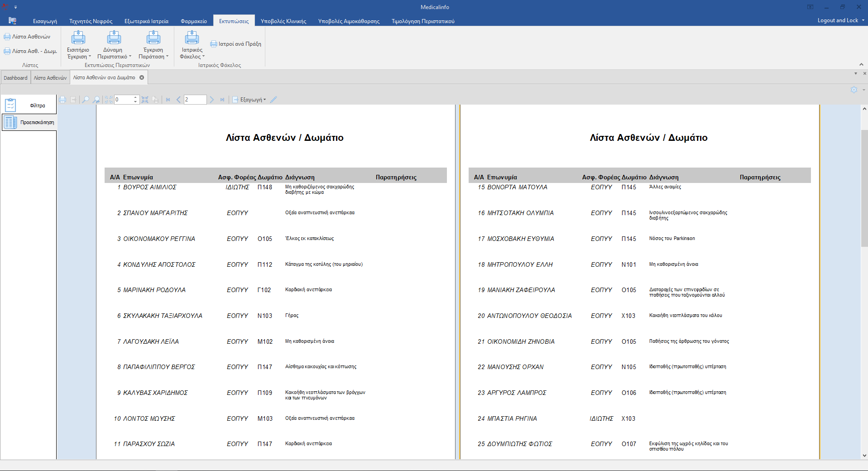Image resolution: width=868 pixels, height=471 pixels.
Task: Click Ιατροί ανά Πράξη print icon
Action: (214, 44)
